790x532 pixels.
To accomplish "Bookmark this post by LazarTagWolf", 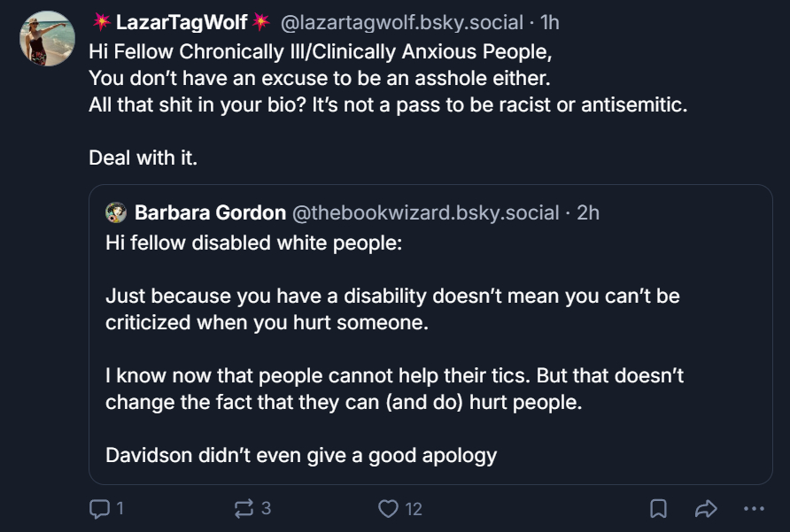I will (x=659, y=509).
